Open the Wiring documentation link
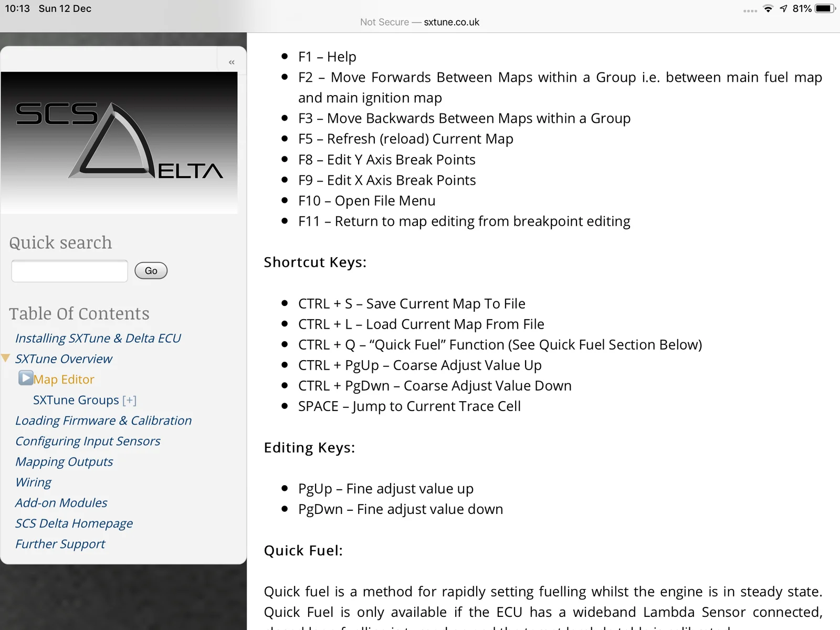Viewport: 840px width, 630px height. pos(34,482)
